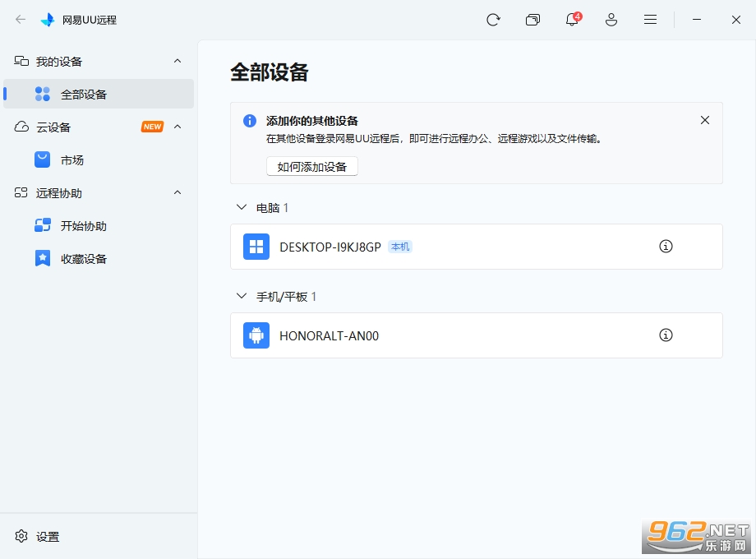Select the DESKTOP-I9KJ8GP device row
Image resolution: width=756 pixels, height=559 pixels.
pyautogui.click(x=477, y=247)
